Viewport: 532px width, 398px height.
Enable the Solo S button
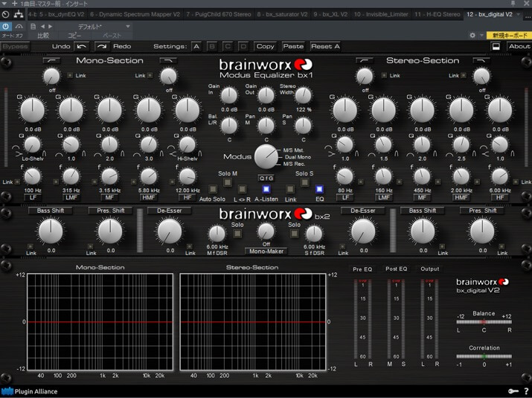point(304,182)
